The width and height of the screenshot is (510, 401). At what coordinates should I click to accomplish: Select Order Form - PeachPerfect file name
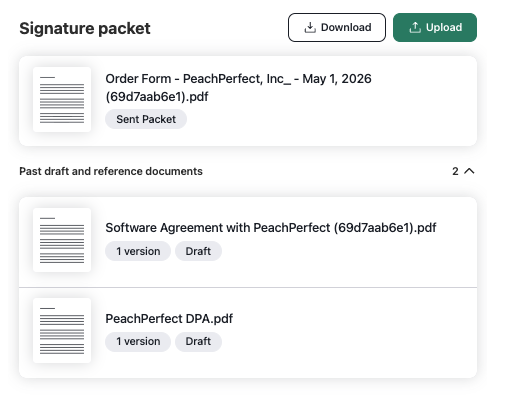[x=238, y=88]
